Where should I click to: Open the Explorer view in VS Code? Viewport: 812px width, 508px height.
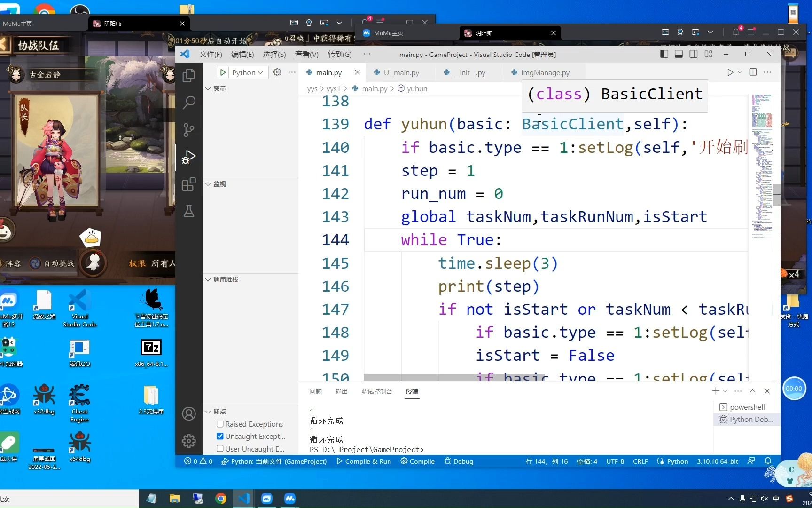pyautogui.click(x=188, y=75)
